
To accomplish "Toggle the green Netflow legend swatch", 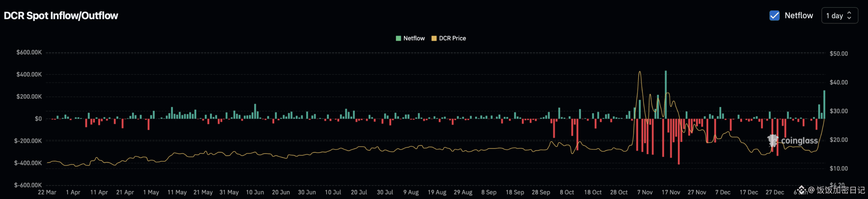I will coord(398,38).
